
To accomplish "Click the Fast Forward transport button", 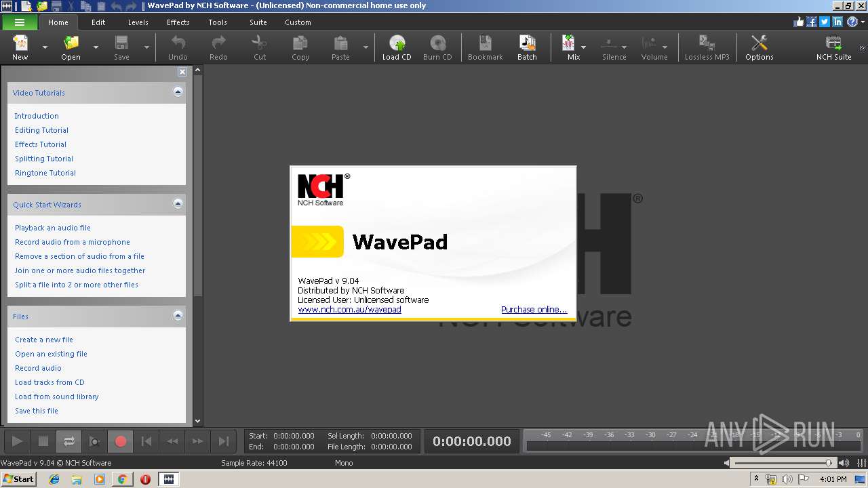I will 198,441.
